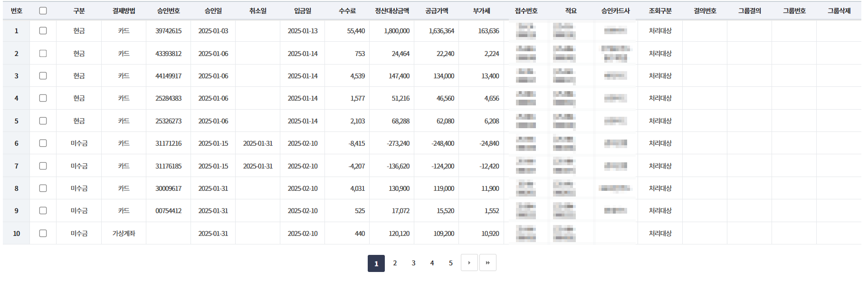This screenshot has height=281, width=868.
Task: Select row 6 checkbox
Action: (x=43, y=143)
